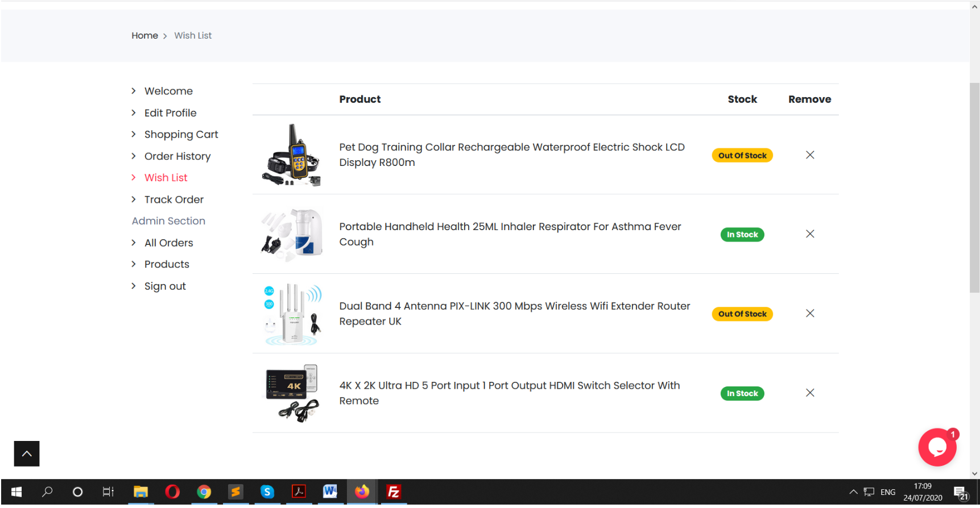Remove the 4K HDMI Switch Selector item

(809, 393)
